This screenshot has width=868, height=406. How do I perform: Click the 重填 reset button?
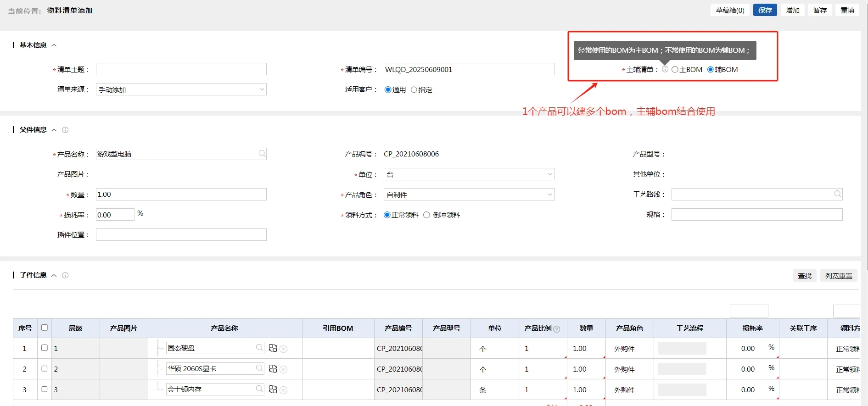[x=848, y=10]
